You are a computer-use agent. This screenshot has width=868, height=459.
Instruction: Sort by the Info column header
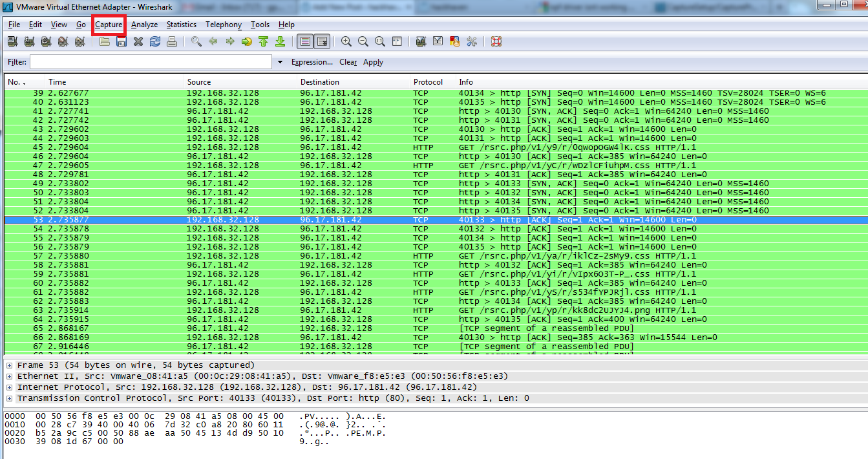pos(661,82)
